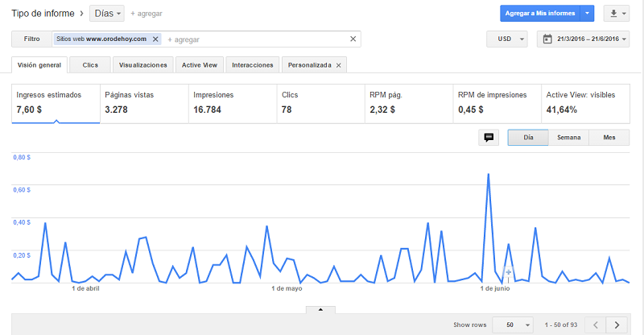Click the 'Tipo de informe' label
644x335 pixels.
coord(43,14)
